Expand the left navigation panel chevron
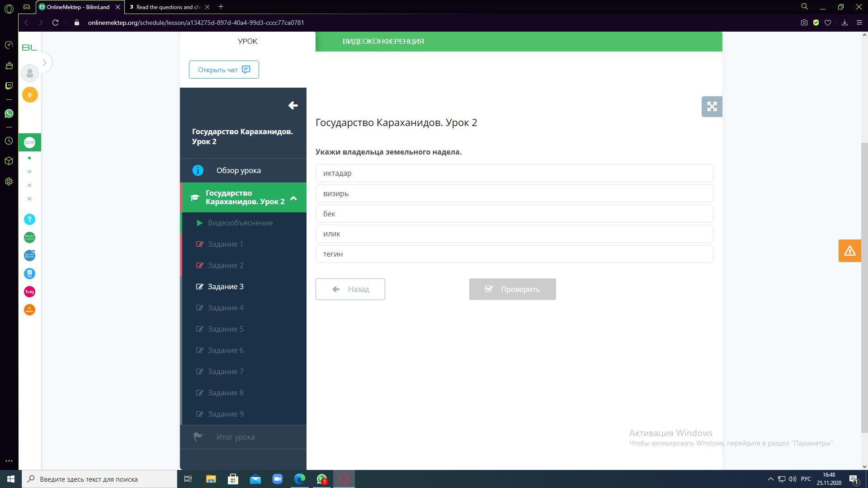The width and height of the screenshot is (868, 488). tap(44, 62)
